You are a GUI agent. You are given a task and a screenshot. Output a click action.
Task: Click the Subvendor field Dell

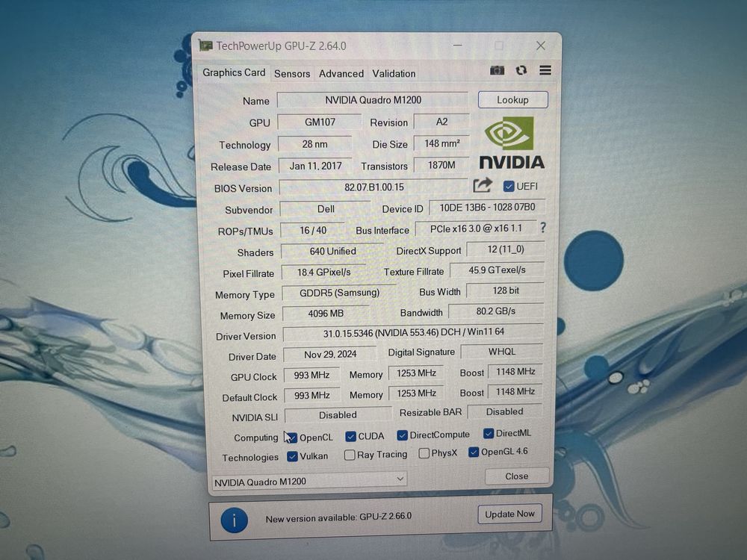point(326,209)
